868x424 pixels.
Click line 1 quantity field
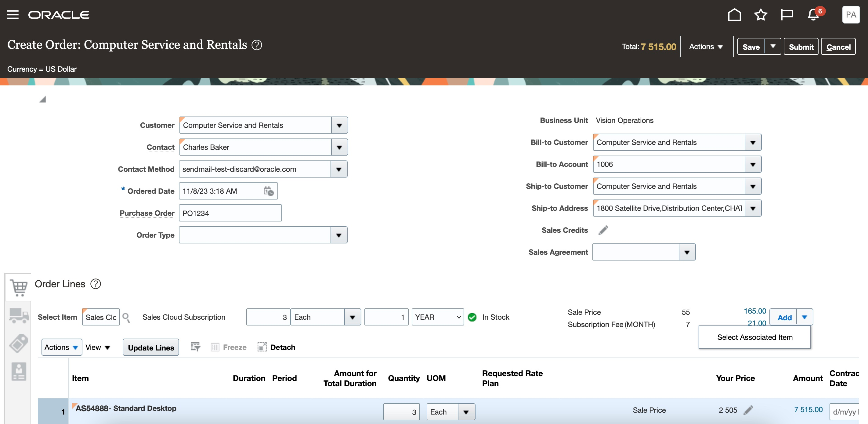[401, 412]
